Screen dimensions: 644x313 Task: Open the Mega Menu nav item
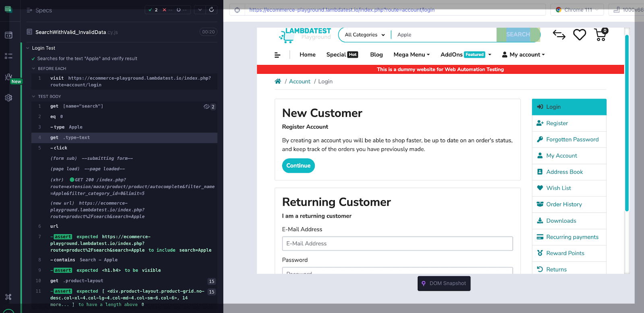click(411, 55)
